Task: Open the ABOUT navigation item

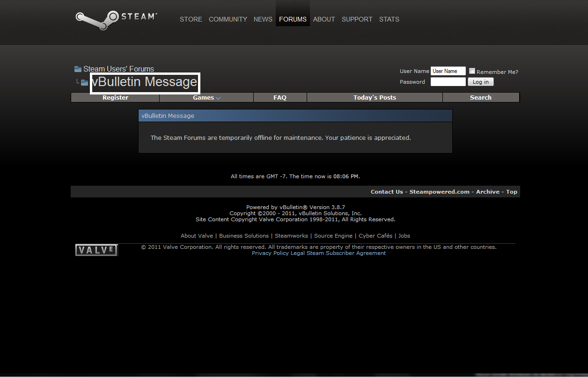Action: click(x=324, y=19)
